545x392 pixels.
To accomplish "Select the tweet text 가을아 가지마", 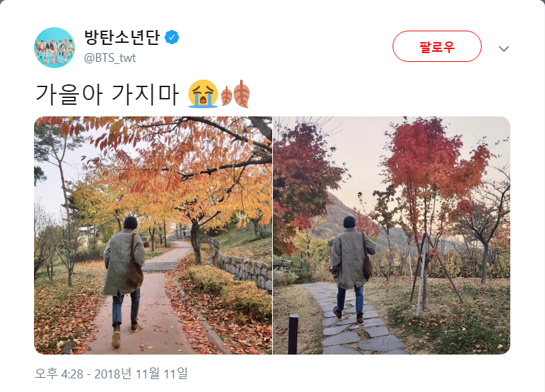I will (108, 94).
